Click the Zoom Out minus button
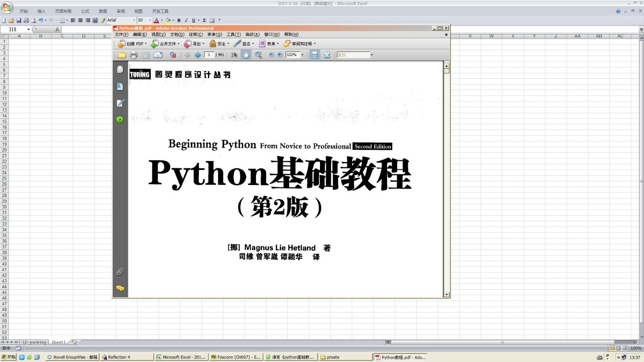This screenshot has height=362, width=644. pyautogui.click(x=271, y=55)
